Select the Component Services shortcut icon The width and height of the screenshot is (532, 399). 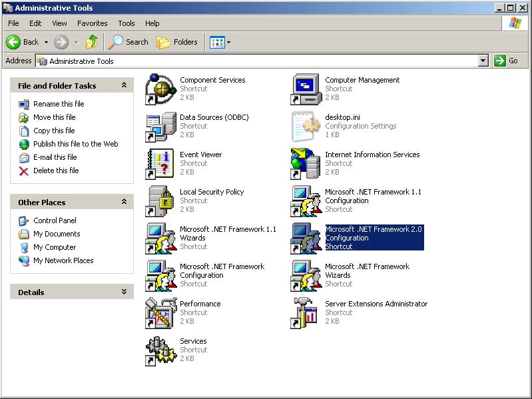click(161, 89)
